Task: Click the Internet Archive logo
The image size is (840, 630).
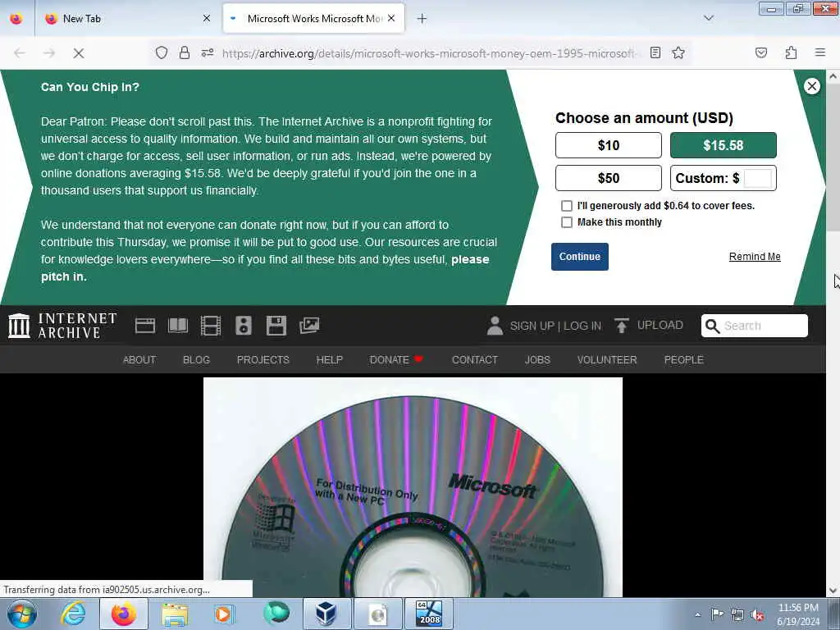Action: 62,326
